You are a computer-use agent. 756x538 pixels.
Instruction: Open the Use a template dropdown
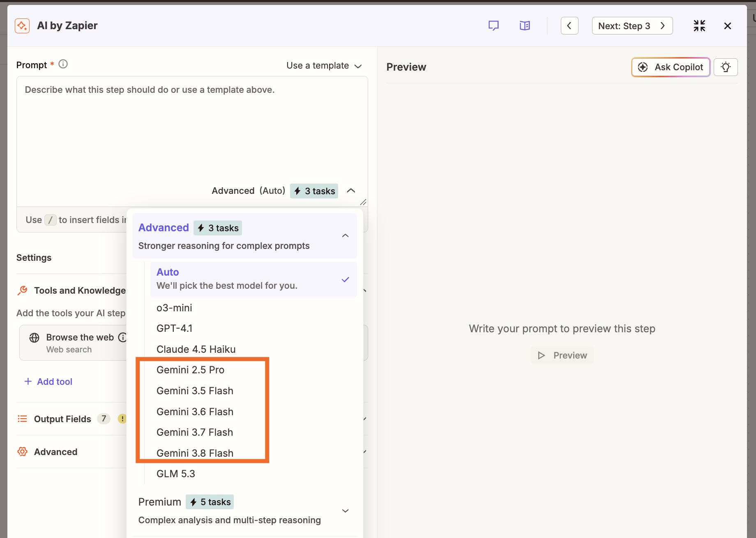(324, 66)
